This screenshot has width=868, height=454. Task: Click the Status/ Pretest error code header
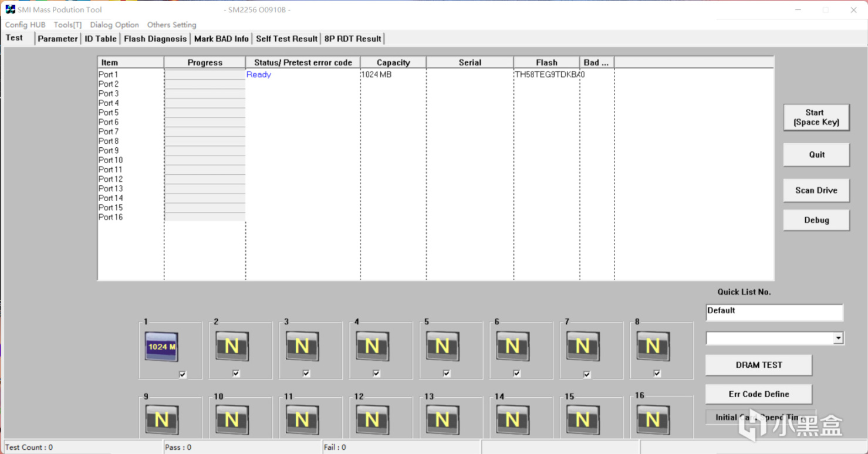[x=303, y=62]
